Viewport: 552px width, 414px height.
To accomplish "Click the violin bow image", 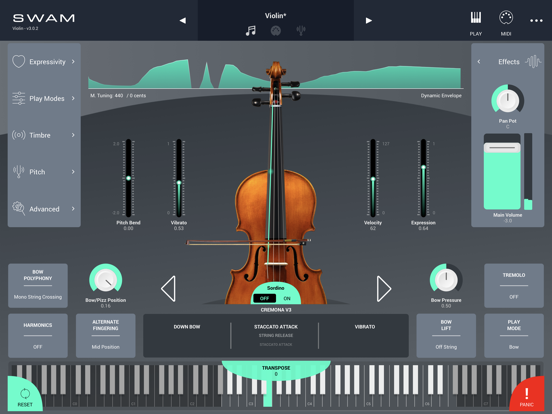I will (x=248, y=242).
